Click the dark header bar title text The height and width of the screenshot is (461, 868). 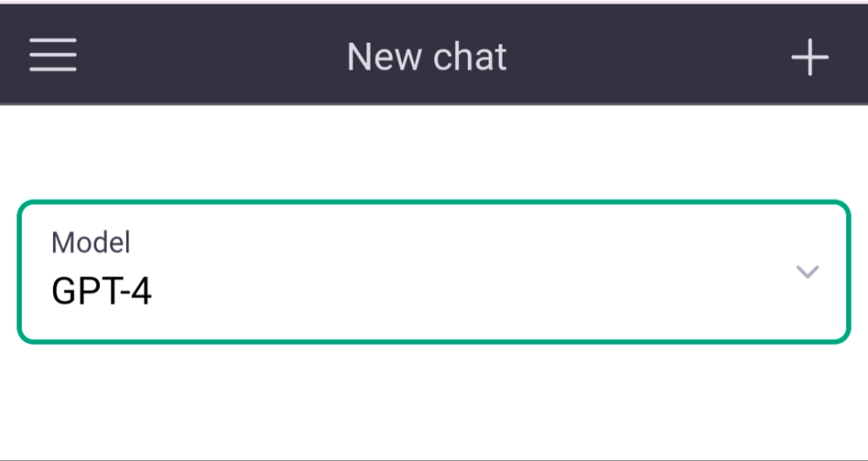pyautogui.click(x=426, y=57)
